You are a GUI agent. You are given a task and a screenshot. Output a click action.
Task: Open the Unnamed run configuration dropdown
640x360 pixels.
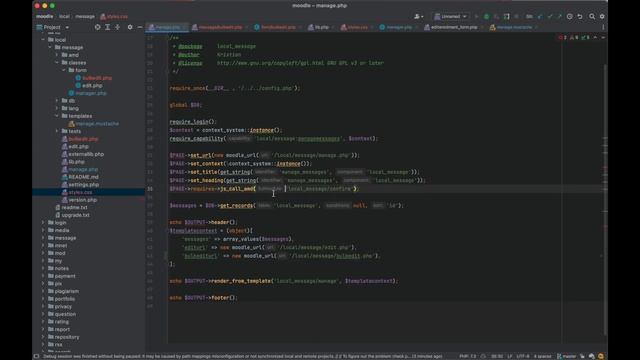pos(450,16)
